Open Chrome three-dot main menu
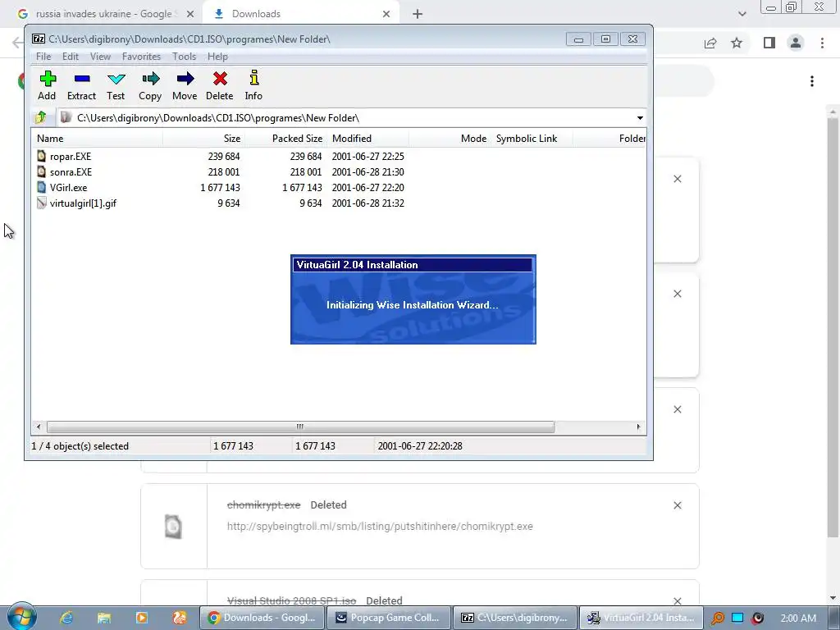 click(x=822, y=43)
